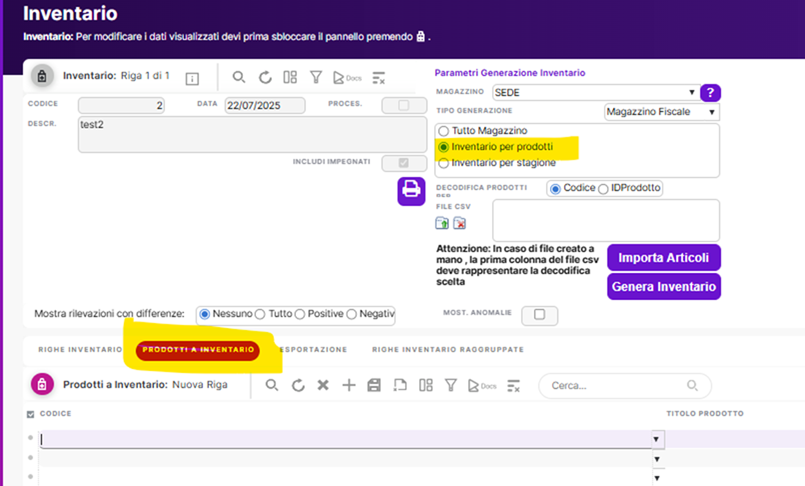Click the Importa Articoli button
The height and width of the screenshot is (486, 805).
point(663,257)
